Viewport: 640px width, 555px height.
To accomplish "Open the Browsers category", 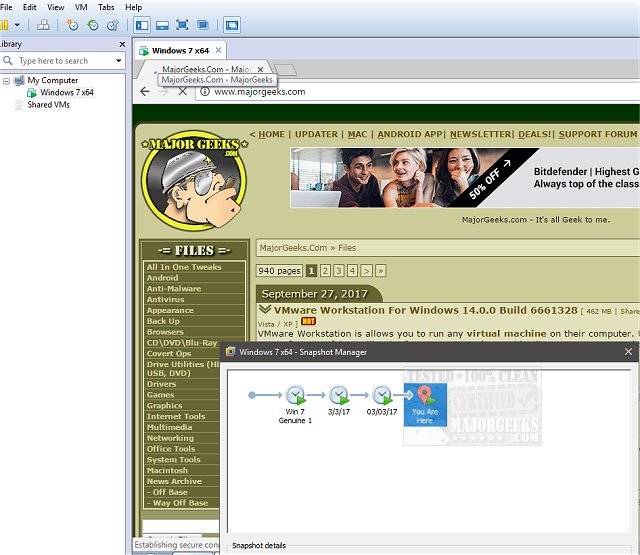I will click(x=165, y=332).
